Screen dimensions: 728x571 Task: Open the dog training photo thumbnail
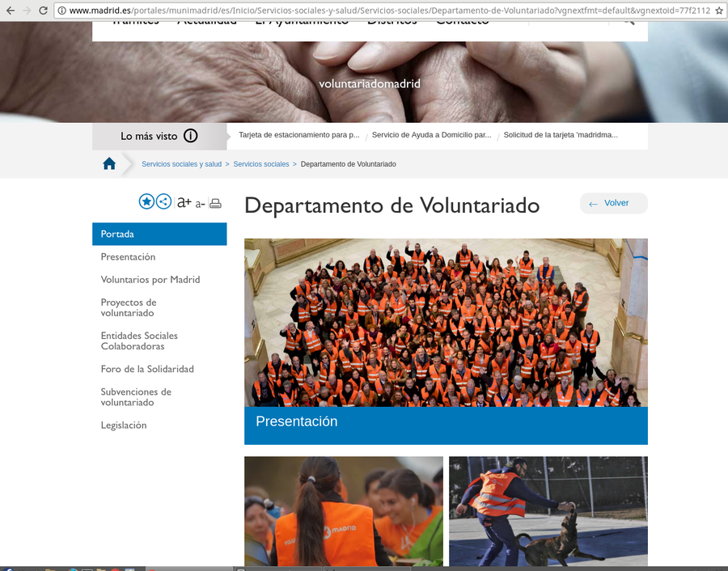pos(548,510)
